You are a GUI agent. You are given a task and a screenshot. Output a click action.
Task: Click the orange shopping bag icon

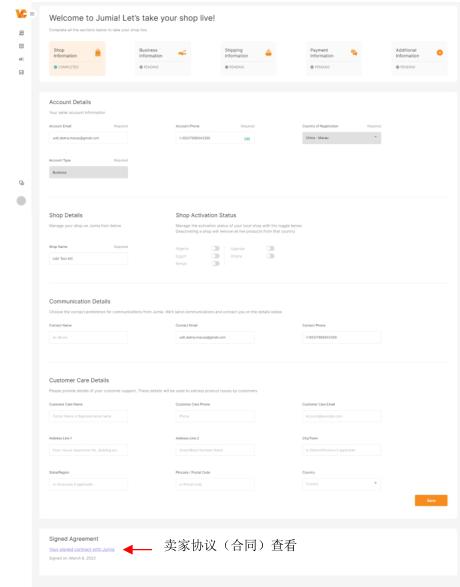click(98, 52)
